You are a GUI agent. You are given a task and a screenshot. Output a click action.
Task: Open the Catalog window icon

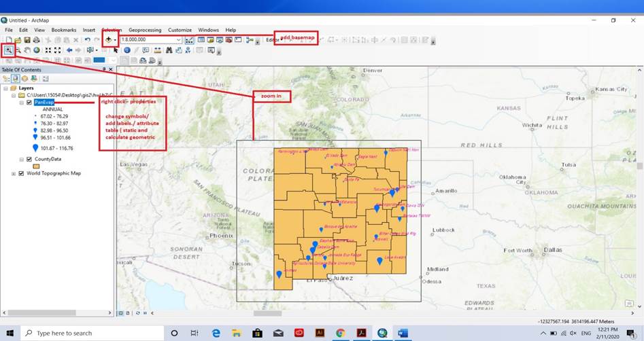[x=210, y=40]
